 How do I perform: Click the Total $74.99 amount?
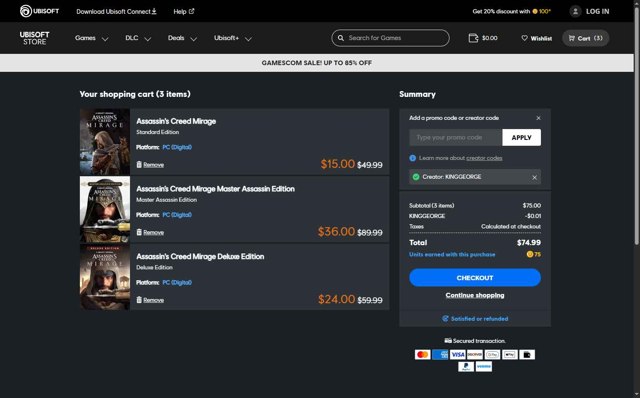point(529,242)
